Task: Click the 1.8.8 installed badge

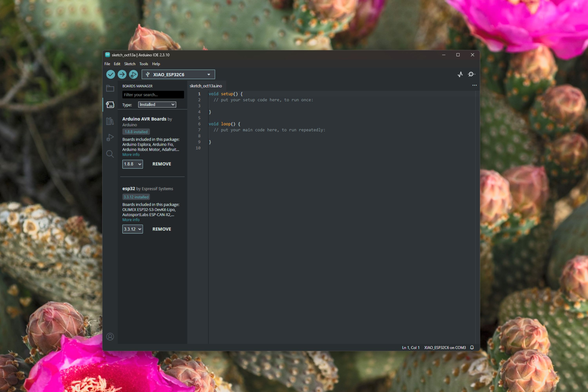Action: click(x=136, y=132)
